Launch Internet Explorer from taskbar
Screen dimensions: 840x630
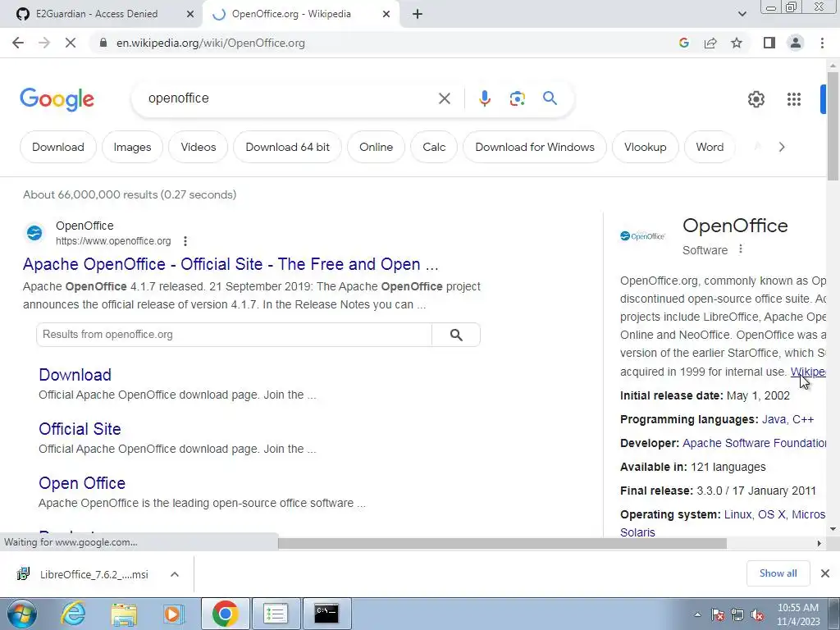click(x=73, y=614)
